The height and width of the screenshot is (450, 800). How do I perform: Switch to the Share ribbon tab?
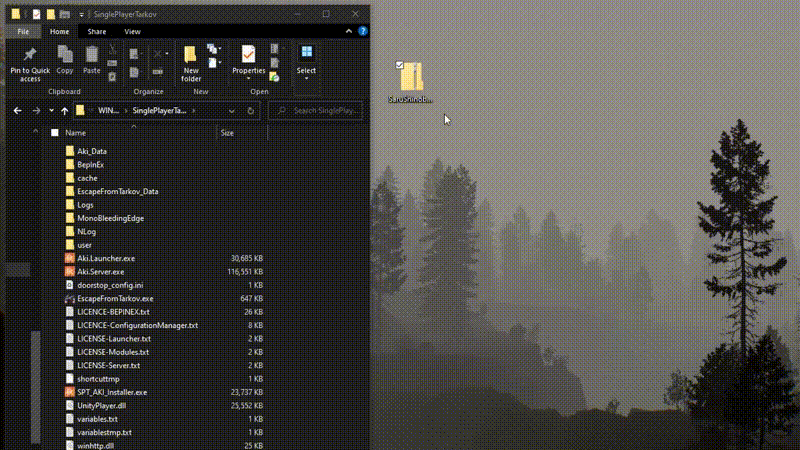point(96,32)
